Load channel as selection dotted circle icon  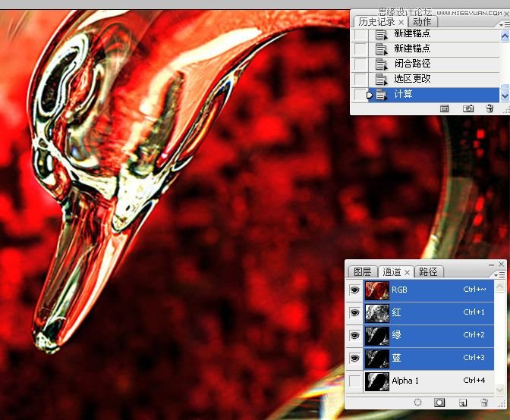417,403
